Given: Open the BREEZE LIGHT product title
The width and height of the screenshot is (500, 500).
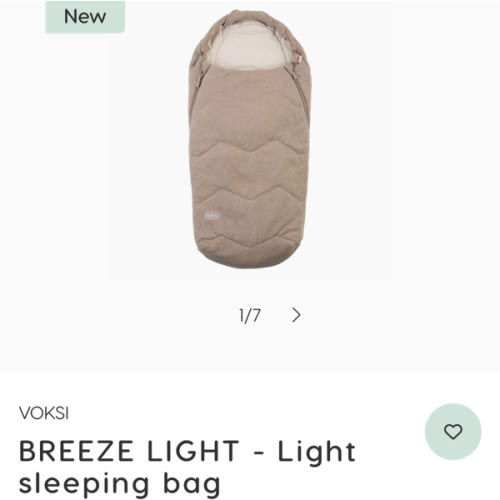Looking at the screenshot, I should tap(187, 467).
